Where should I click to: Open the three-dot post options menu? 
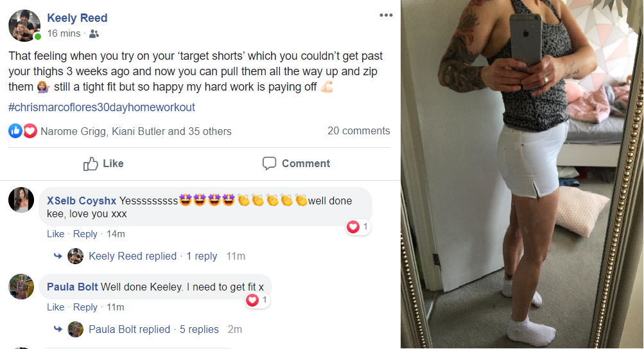[x=386, y=15]
